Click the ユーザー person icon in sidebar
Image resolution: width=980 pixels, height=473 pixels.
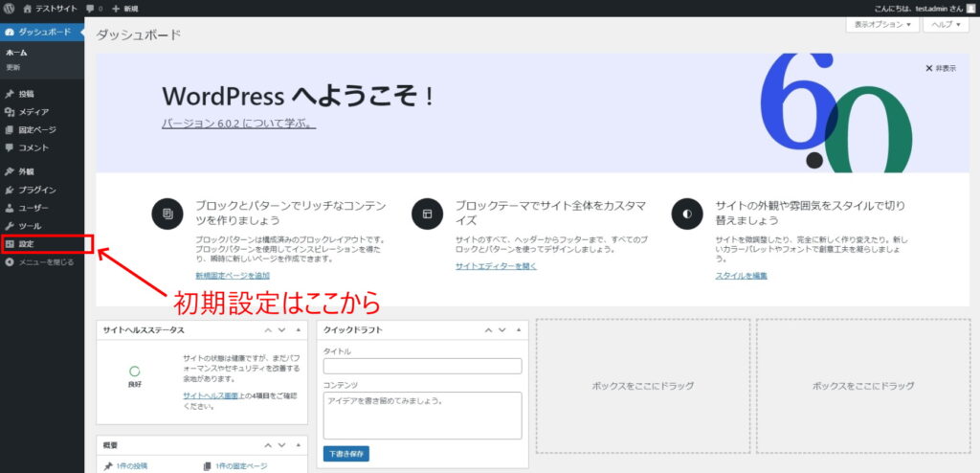point(10,208)
